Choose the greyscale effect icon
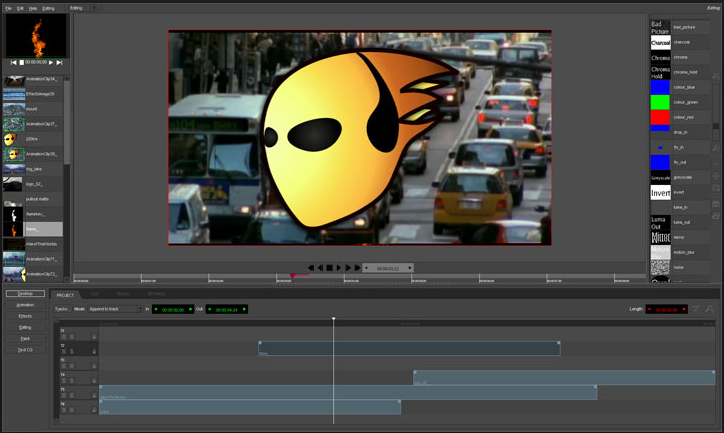The width and height of the screenshot is (724, 433). pyautogui.click(x=660, y=177)
